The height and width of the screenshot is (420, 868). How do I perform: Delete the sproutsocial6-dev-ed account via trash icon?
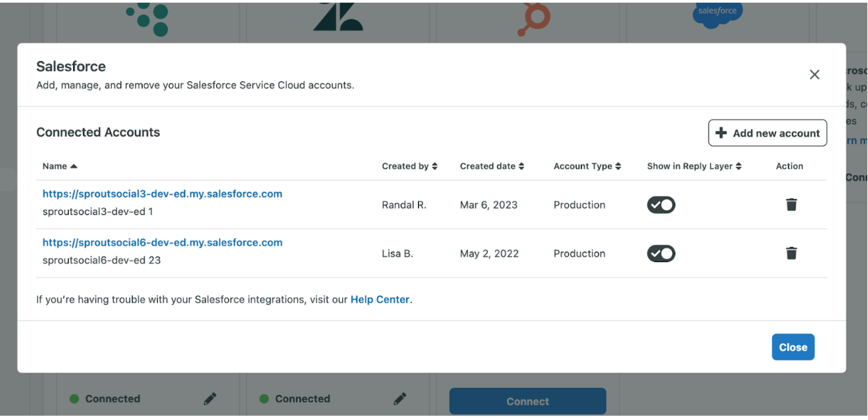791,253
